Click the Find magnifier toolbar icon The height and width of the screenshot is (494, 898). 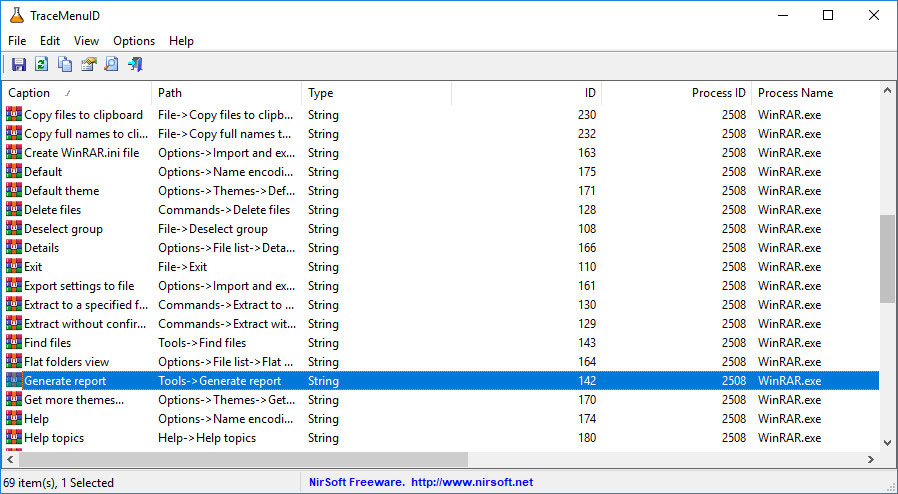[112, 64]
